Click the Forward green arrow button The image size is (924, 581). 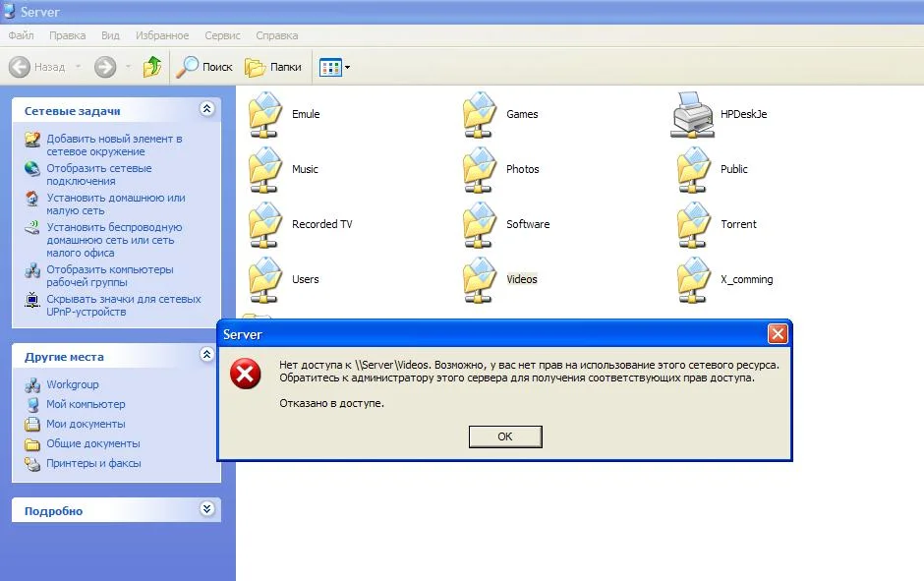click(x=105, y=67)
